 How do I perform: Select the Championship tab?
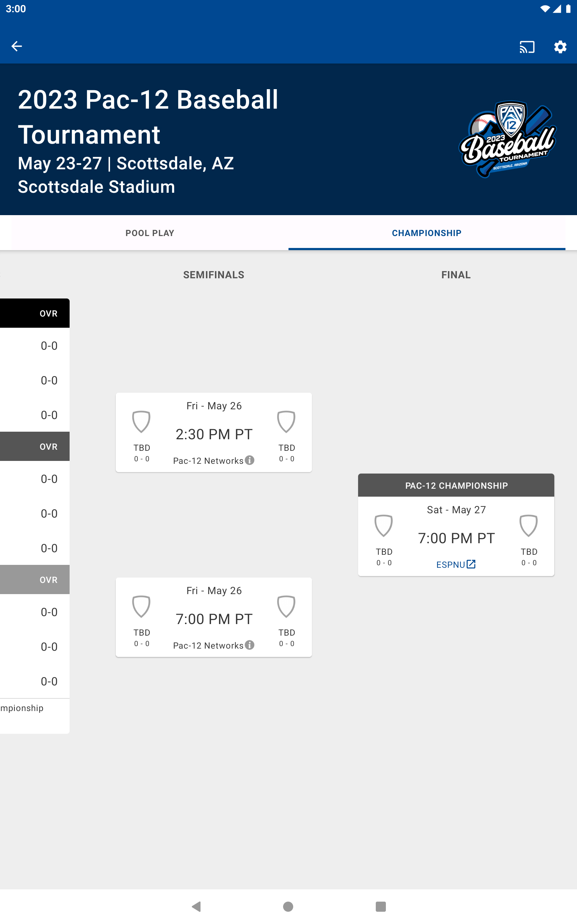426,233
